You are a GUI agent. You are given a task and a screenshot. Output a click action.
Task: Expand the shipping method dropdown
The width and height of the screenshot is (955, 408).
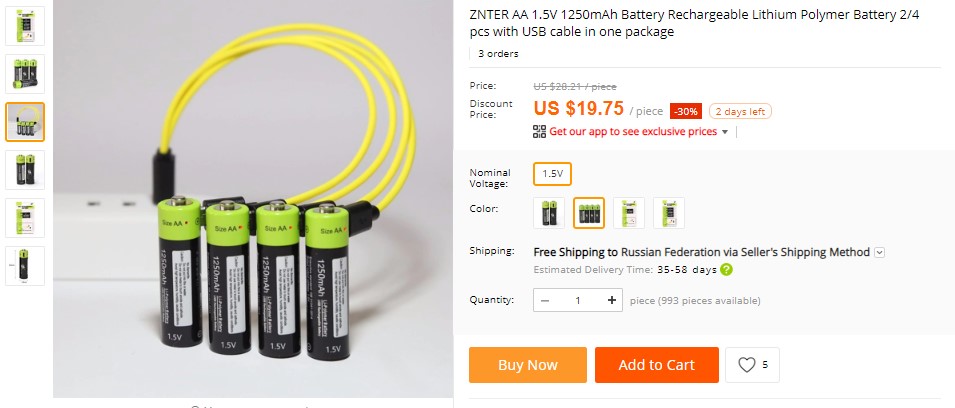point(879,252)
